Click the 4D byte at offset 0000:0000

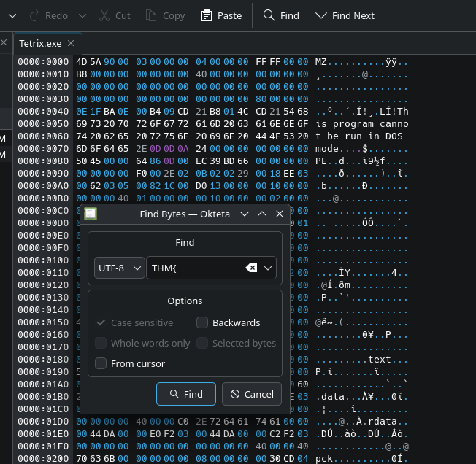81,62
